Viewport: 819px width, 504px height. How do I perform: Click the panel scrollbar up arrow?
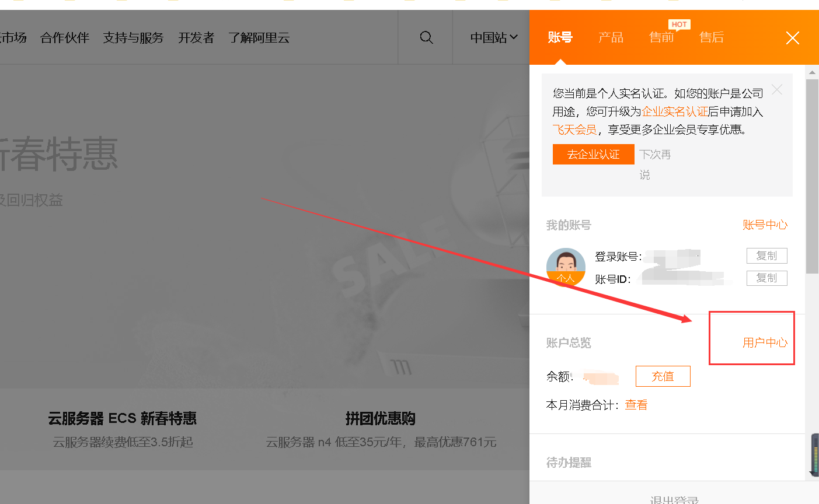click(x=812, y=72)
